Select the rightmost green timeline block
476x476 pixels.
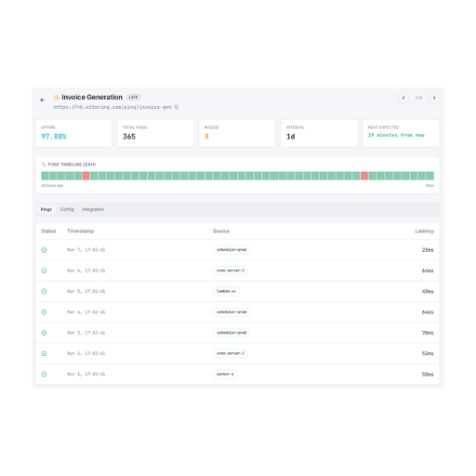tap(430, 176)
